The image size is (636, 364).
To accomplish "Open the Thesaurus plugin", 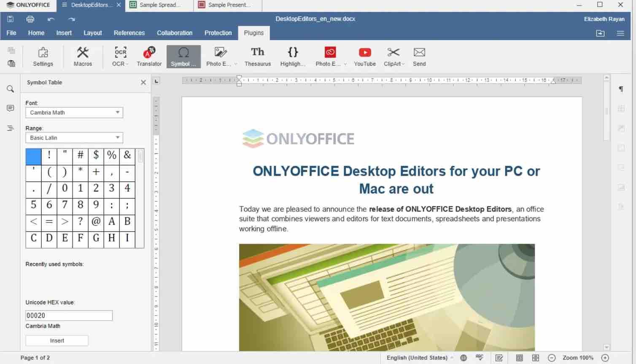I will [258, 57].
